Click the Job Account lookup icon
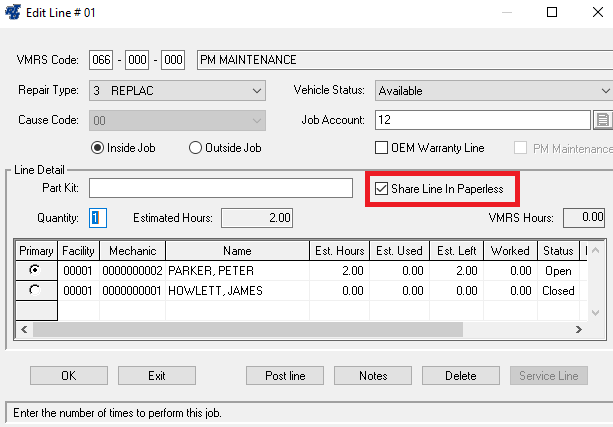Viewport: 613px width, 427px height. coord(602,120)
